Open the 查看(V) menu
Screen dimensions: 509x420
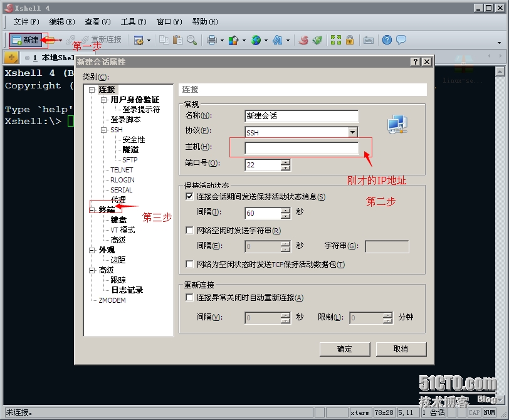click(x=97, y=22)
